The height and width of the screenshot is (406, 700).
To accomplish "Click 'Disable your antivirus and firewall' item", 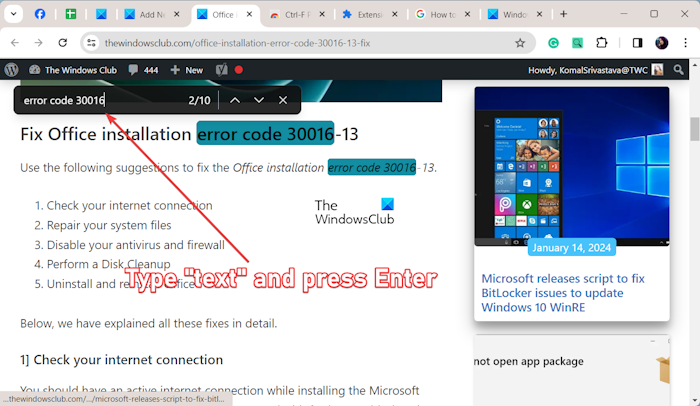I will [x=136, y=245].
